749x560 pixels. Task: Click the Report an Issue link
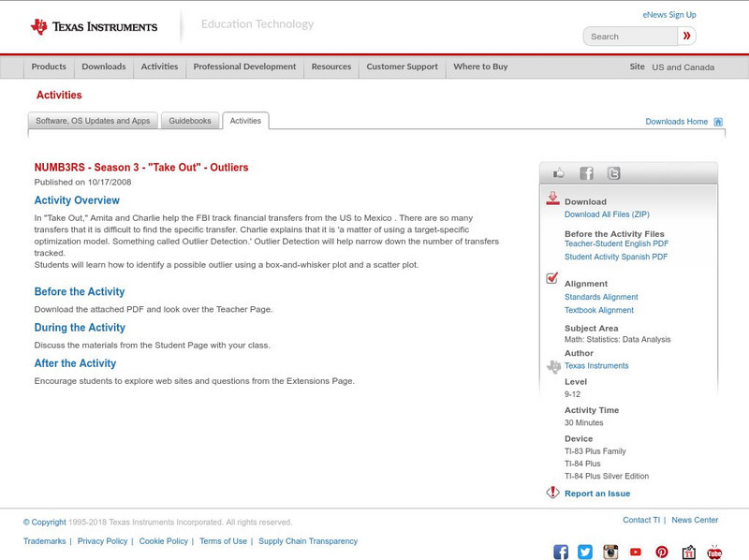[597, 494]
